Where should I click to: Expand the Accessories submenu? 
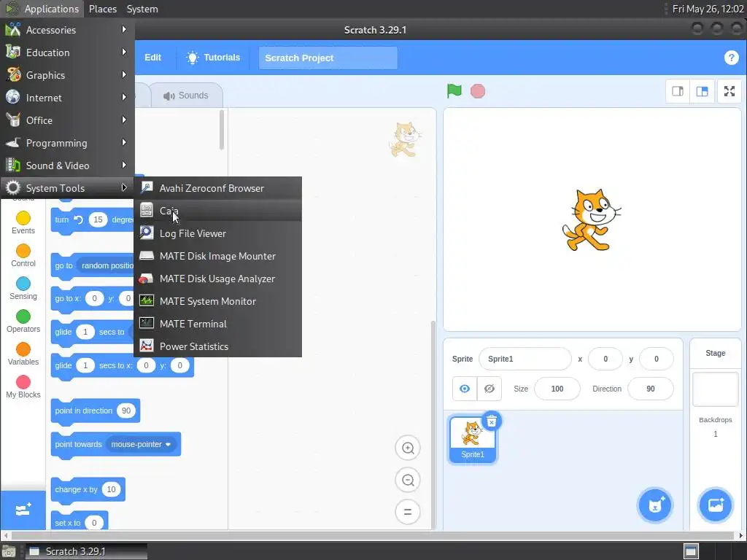click(67, 30)
